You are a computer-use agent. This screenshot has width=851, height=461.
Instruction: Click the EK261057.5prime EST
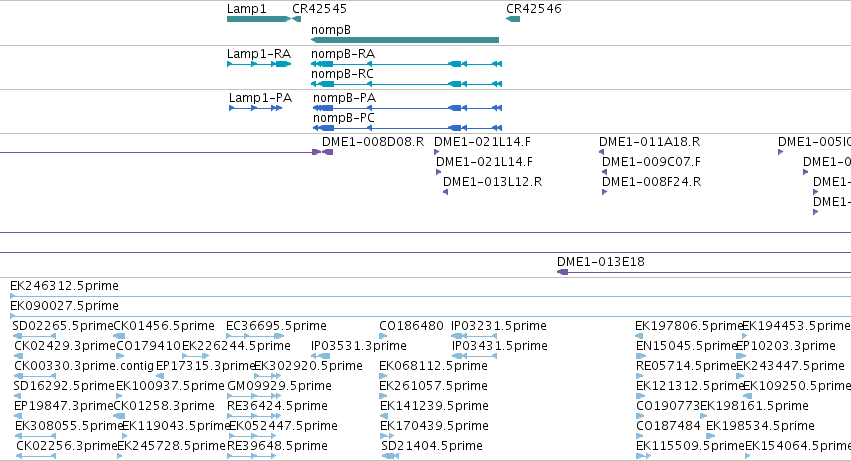(x=383, y=396)
